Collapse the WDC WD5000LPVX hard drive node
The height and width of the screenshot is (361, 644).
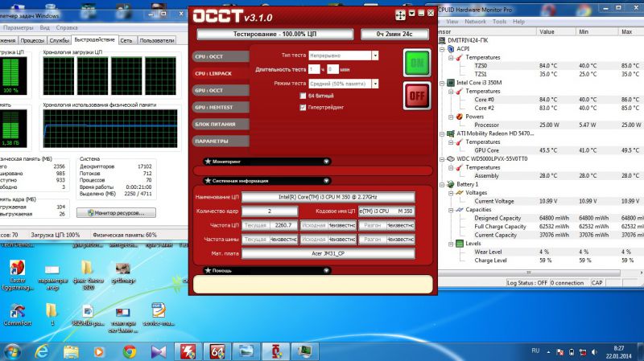[442, 158]
